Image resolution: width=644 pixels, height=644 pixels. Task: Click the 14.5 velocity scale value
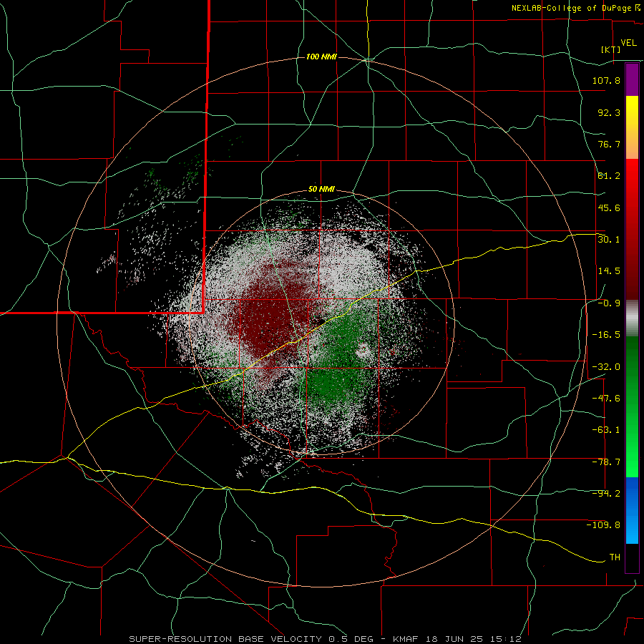609,271
